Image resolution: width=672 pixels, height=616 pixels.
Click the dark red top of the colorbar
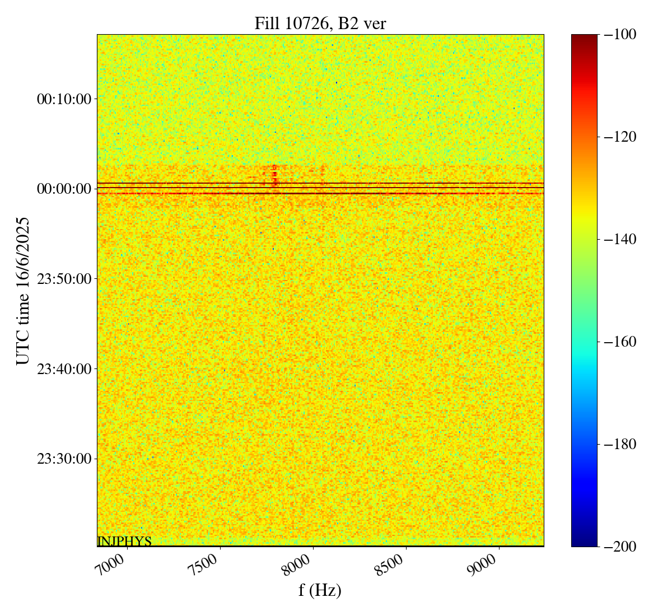click(x=584, y=38)
